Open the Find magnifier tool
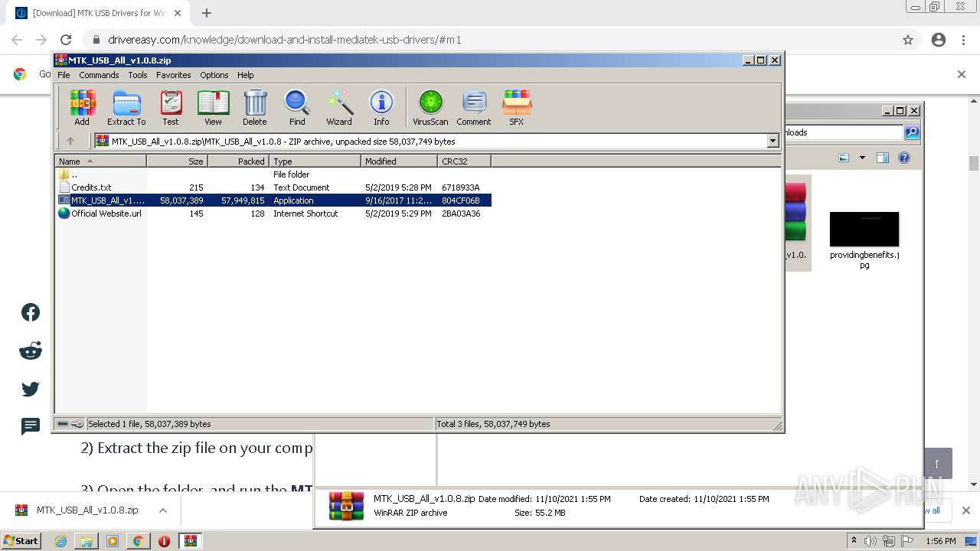Screen dimensions: 980x551 coord(297,108)
